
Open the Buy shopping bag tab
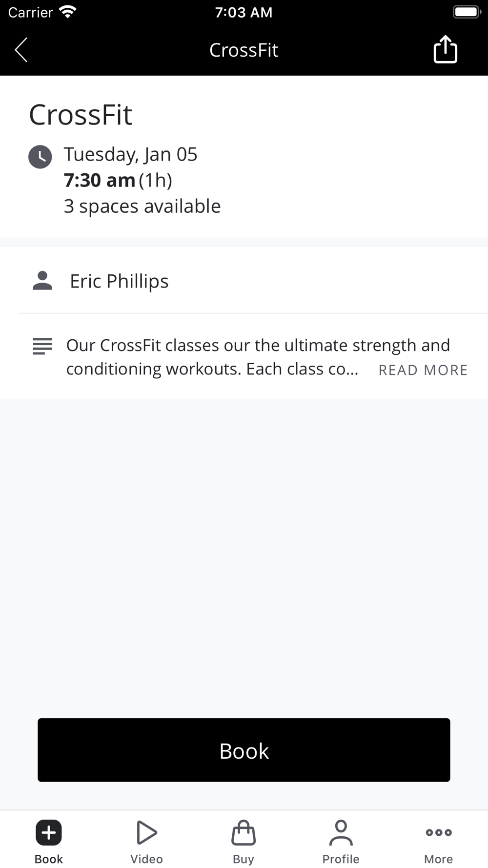(244, 842)
